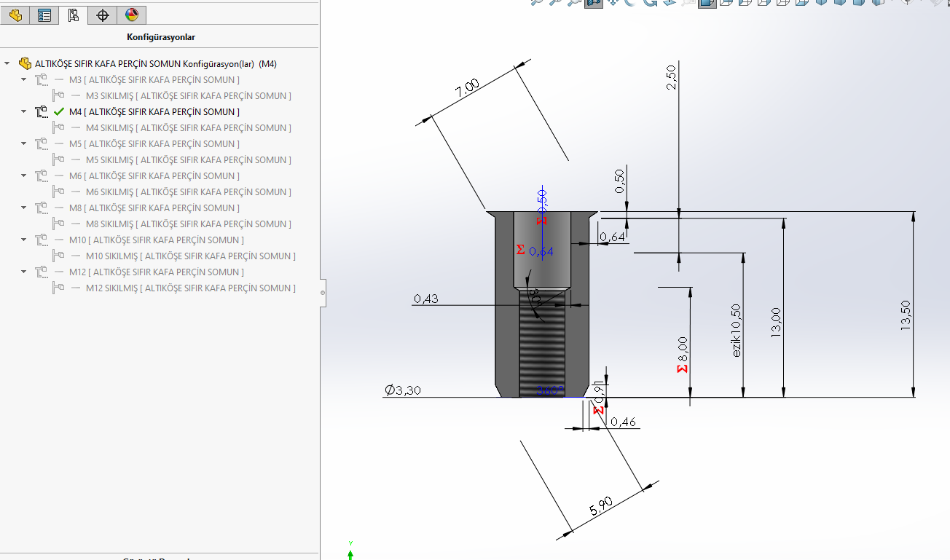Click the 7,00 dimension value
Screen dimensions: 950x560
coord(467,88)
